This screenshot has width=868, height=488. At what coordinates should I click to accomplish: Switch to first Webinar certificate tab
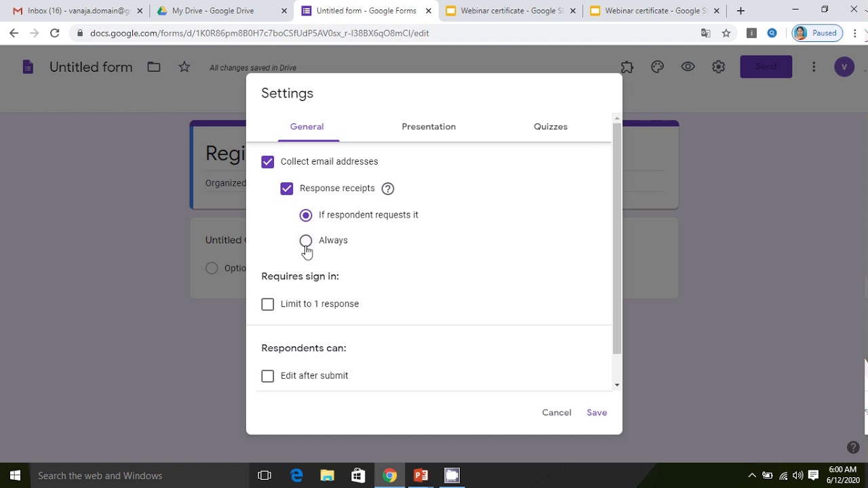(511, 11)
